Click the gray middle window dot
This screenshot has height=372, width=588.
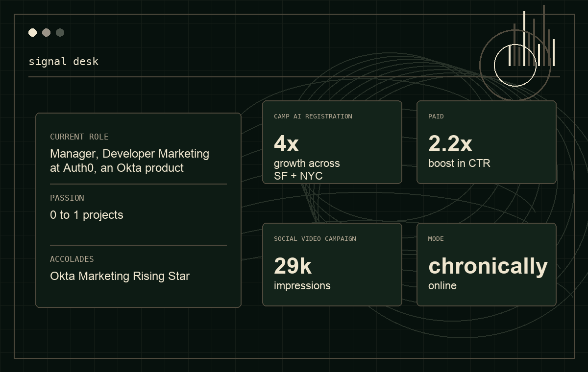click(x=46, y=33)
